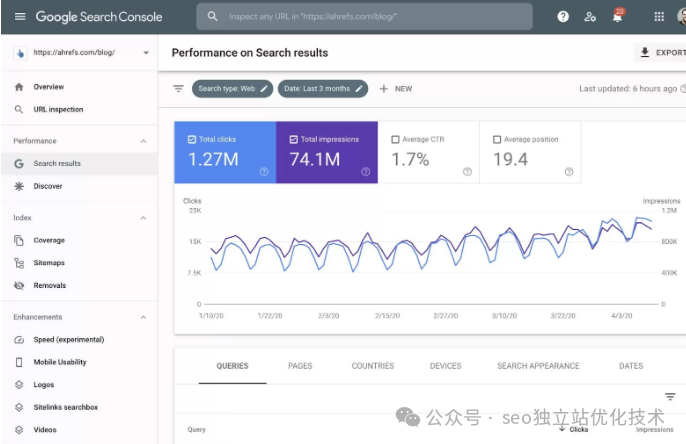Switch to the Countries tab
This screenshot has height=444, width=686.
(x=372, y=366)
